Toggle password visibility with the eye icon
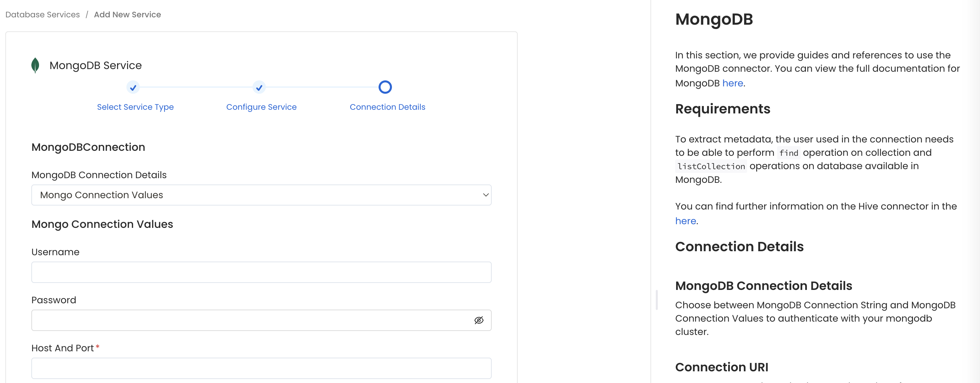 pyautogui.click(x=479, y=320)
